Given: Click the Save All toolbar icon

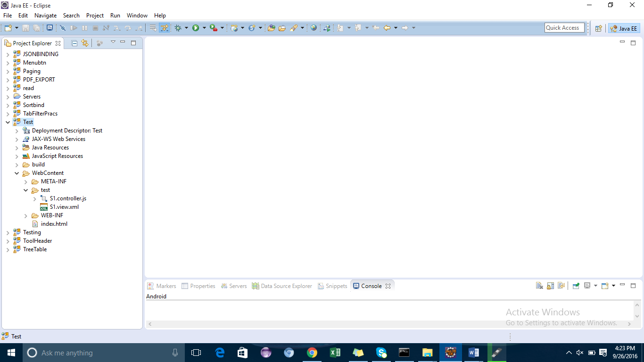Looking at the screenshot, I should pos(36,28).
